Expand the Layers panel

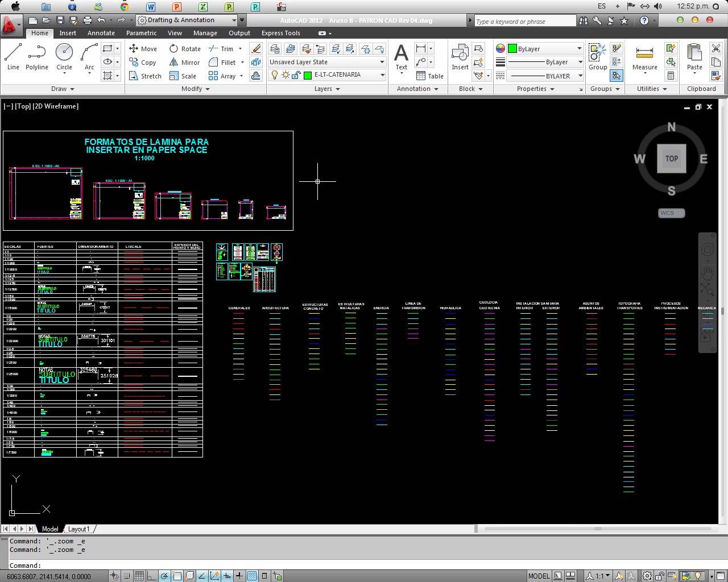[327, 89]
